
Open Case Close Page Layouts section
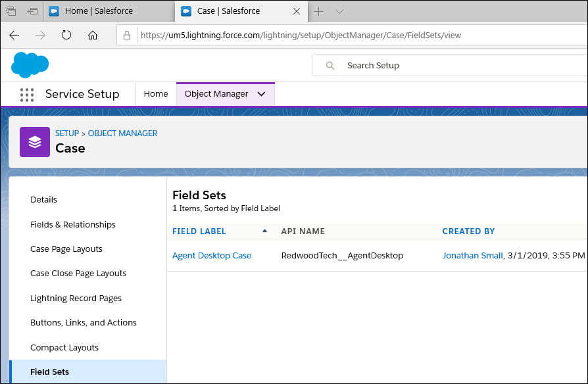click(x=78, y=274)
